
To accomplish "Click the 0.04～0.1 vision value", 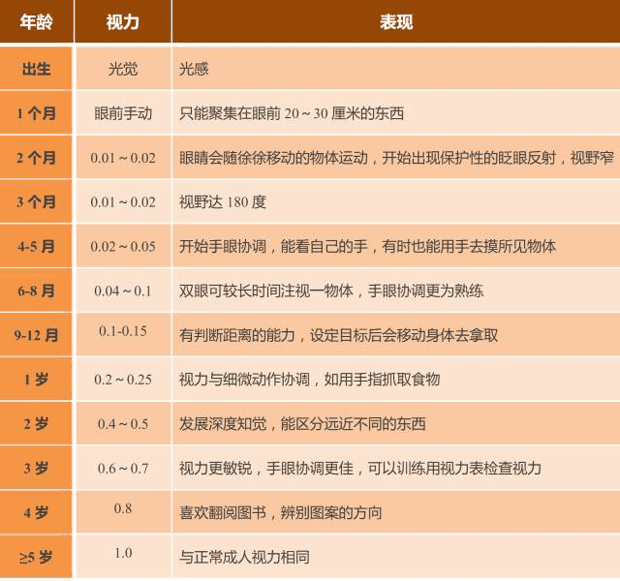I will point(123,291).
